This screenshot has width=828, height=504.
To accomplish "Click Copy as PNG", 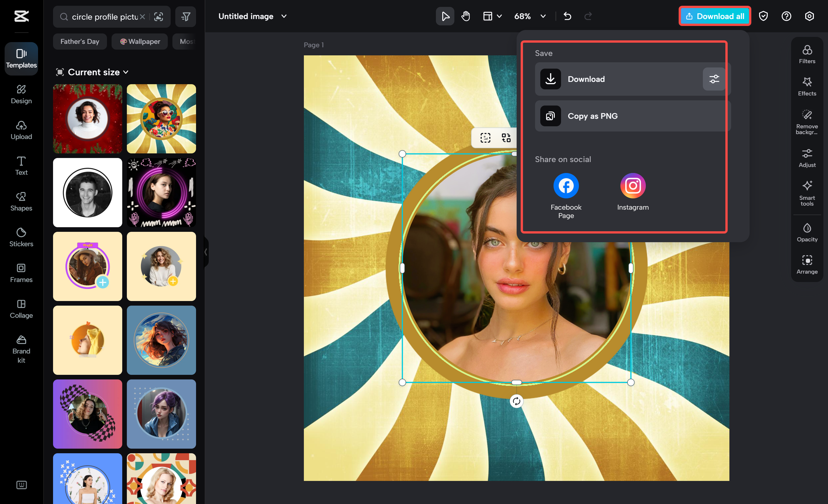I will coord(592,116).
